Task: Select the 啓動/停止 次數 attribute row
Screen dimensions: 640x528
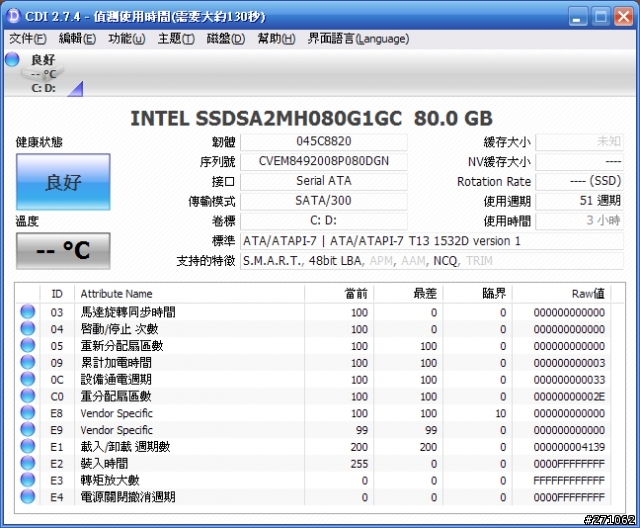Action: (313, 329)
